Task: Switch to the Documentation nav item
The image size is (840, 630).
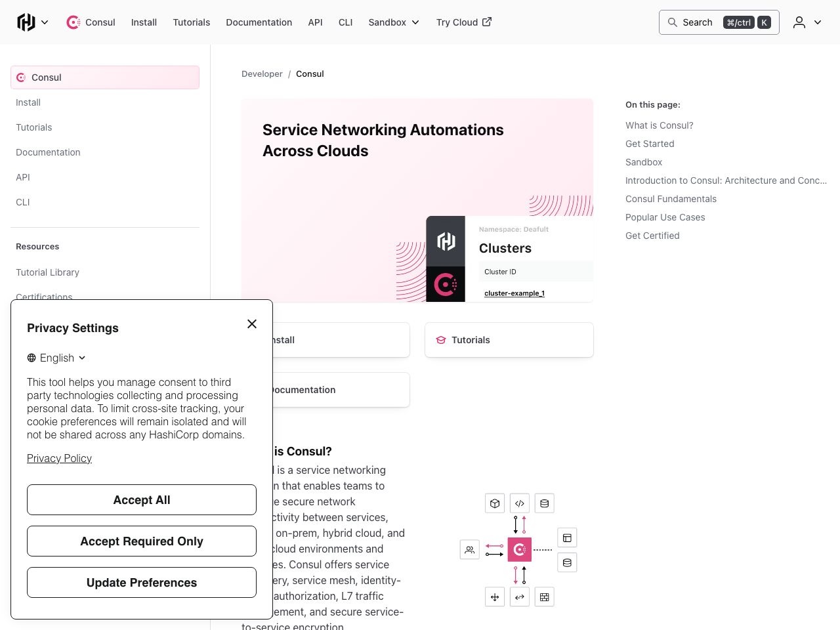Action: click(259, 22)
